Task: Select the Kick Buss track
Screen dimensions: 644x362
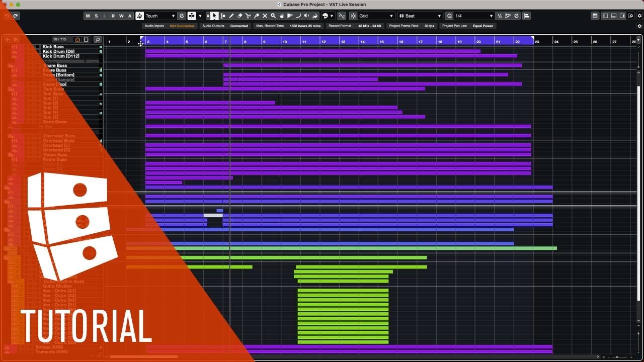Action: click(53, 47)
